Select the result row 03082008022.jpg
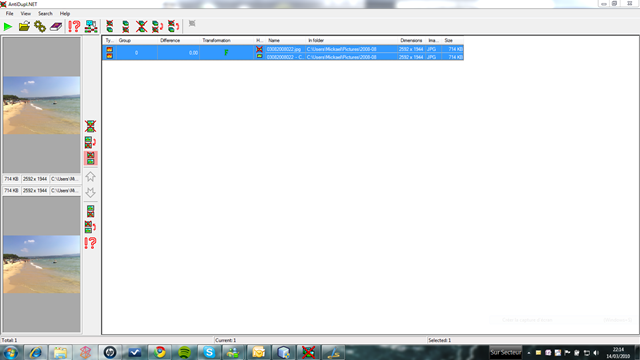This screenshot has height=360, width=640. click(284, 49)
